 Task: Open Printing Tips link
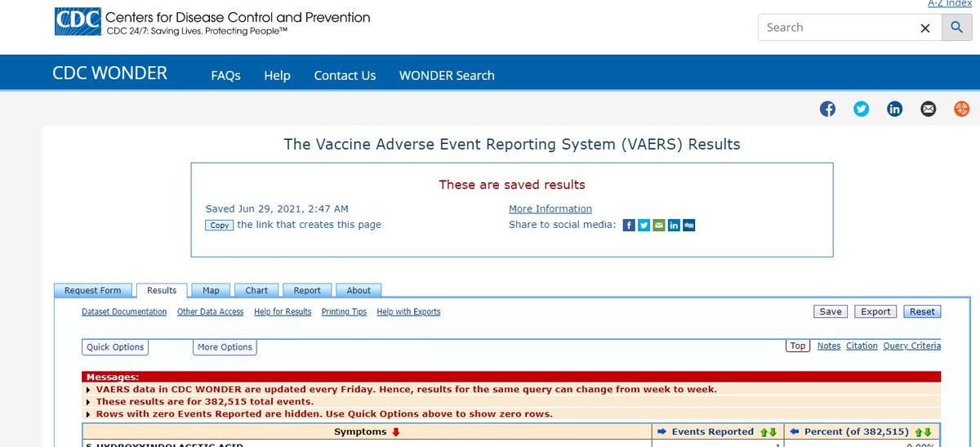click(x=344, y=312)
